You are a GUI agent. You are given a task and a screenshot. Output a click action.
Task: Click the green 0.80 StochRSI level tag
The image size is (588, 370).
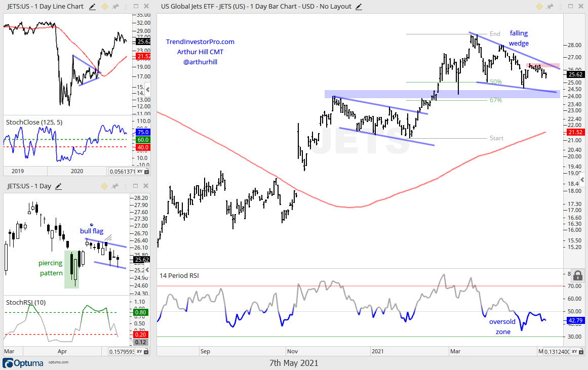(141, 312)
